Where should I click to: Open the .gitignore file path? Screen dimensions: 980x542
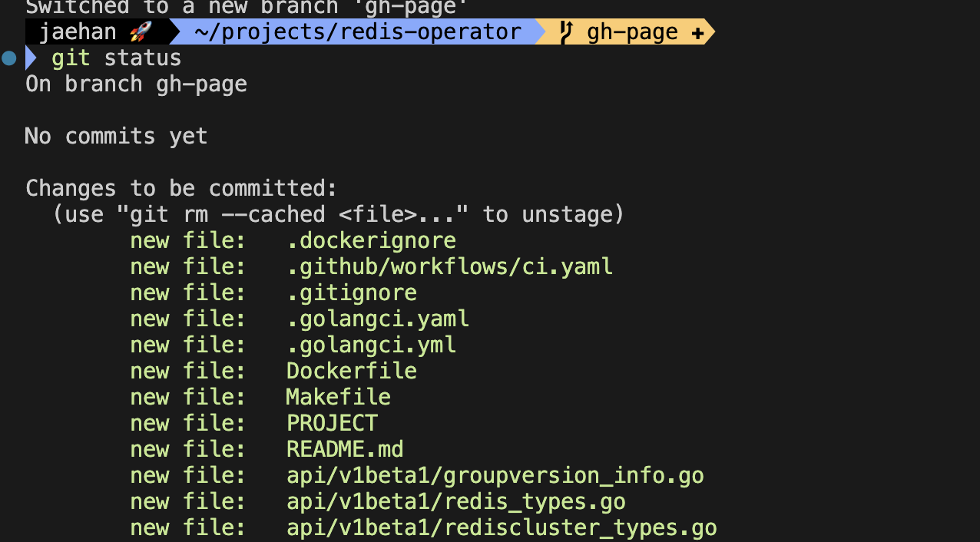[352, 292]
